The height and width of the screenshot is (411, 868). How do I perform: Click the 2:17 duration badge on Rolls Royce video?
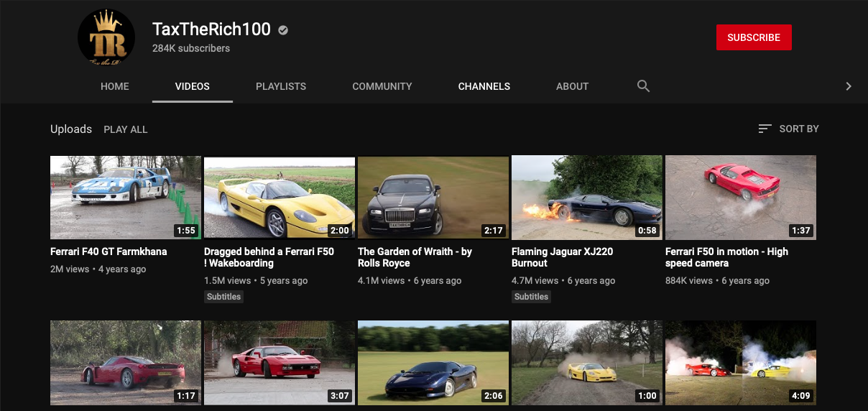[x=493, y=231]
